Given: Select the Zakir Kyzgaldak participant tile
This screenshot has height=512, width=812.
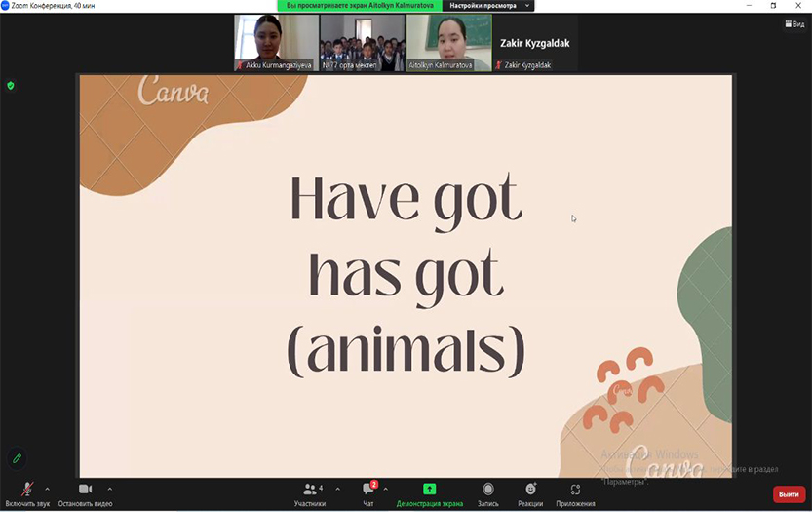Looking at the screenshot, I should [x=534, y=43].
